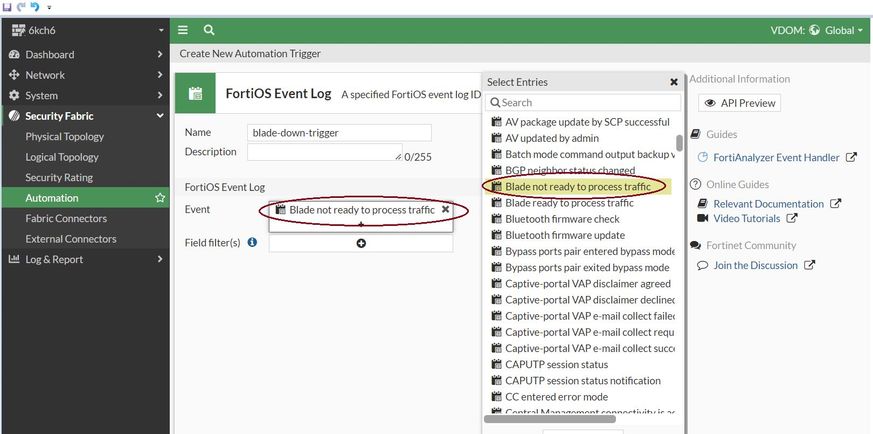Select Captive-portal VAP e-mail collect failed
The width and height of the screenshot is (873, 434).
[x=583, y=316]
